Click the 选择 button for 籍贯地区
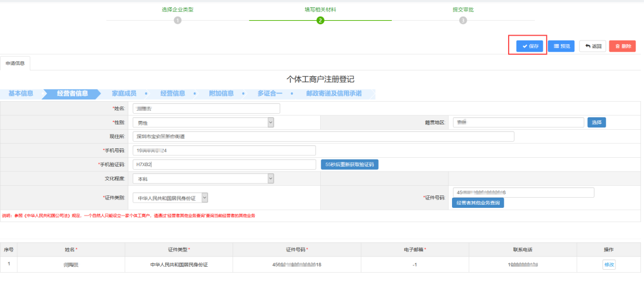The image size is (644, 293). 597,122
